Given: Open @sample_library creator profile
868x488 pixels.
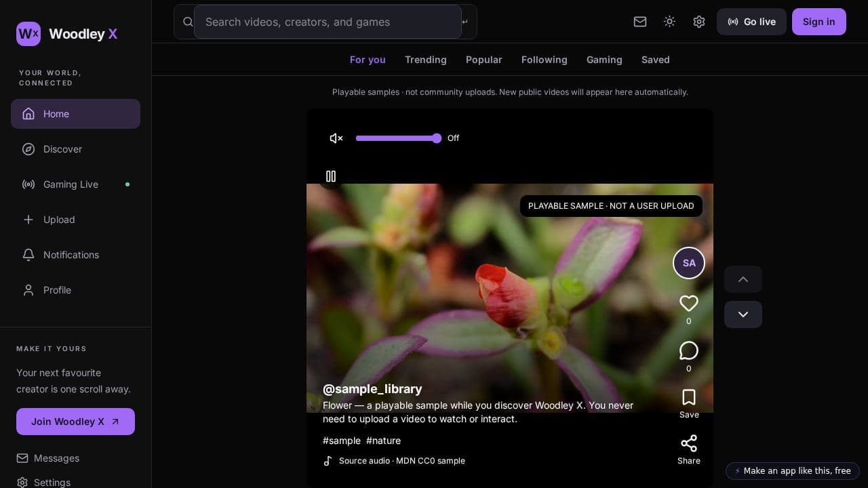Looking at the screenshot, I should pos(372,389).
